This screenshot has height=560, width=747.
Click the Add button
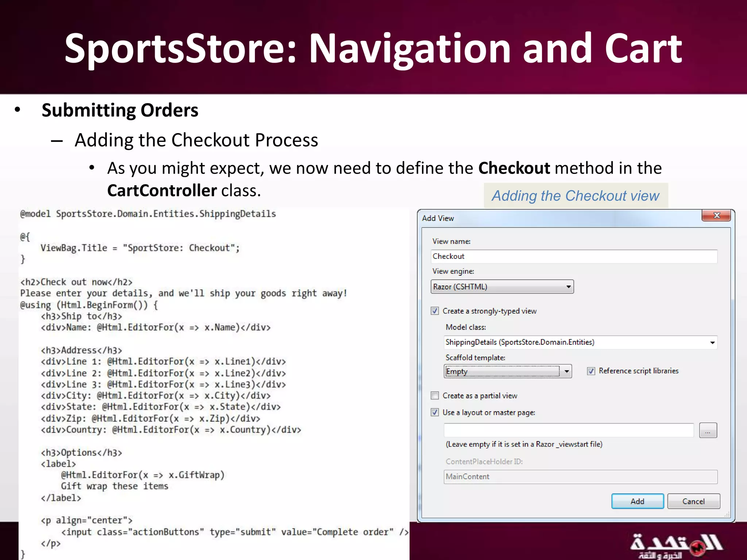coord(638,501)
